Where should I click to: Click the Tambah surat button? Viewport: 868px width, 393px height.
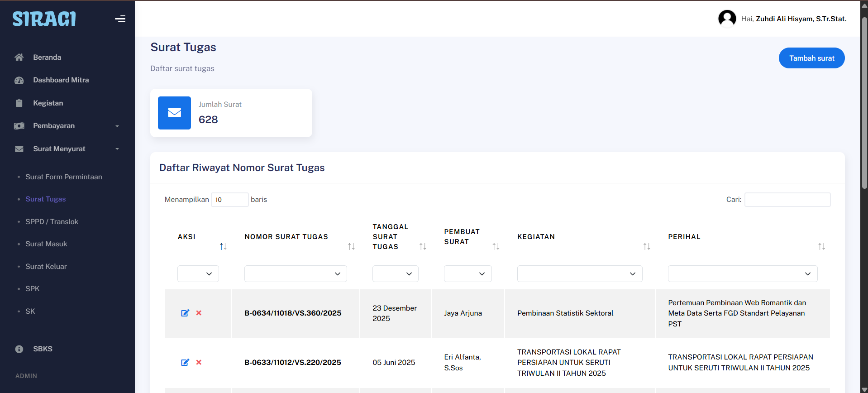811,58
